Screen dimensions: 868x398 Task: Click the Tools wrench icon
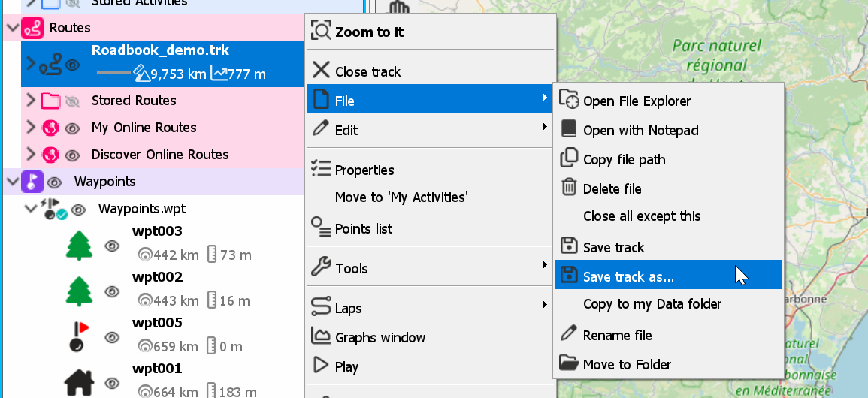[x=321, y=267]
